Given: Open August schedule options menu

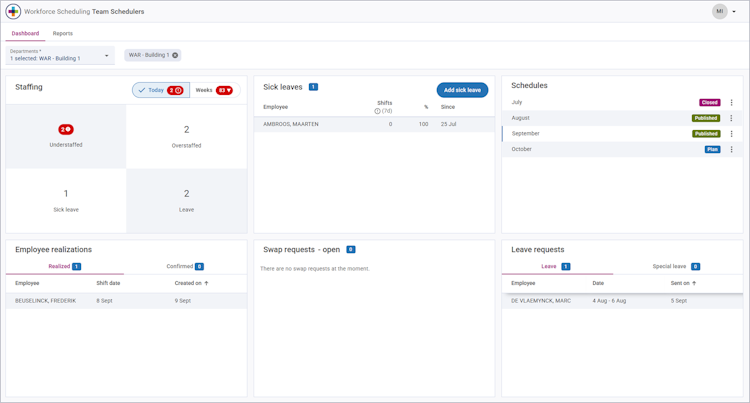Looking at the screenshot, I should (731, 118).
